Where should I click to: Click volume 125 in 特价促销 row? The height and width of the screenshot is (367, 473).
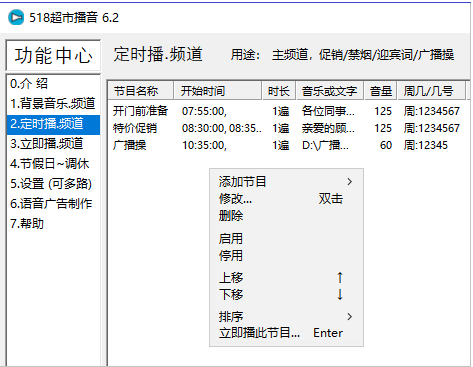point(383,128)
